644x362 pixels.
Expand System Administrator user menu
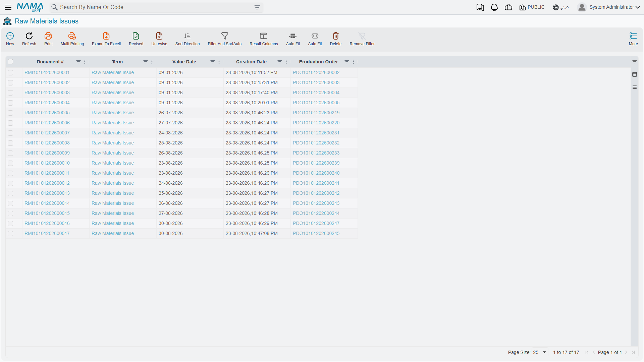[608, 7]
